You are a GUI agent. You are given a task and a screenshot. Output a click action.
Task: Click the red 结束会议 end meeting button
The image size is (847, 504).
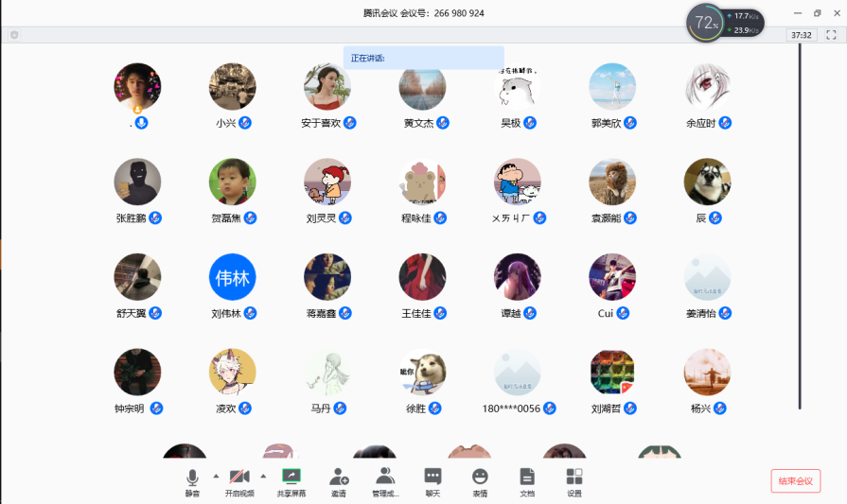coord(795,480)
